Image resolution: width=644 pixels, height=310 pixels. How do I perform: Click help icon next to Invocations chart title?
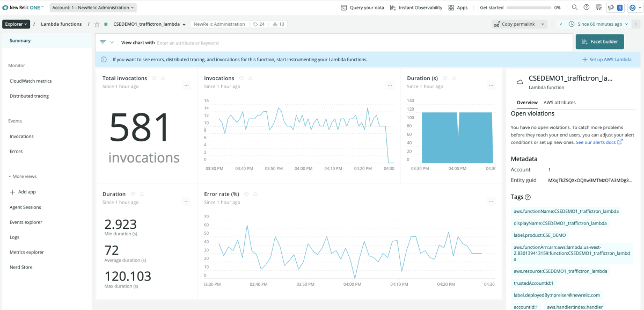pos(241,78)
